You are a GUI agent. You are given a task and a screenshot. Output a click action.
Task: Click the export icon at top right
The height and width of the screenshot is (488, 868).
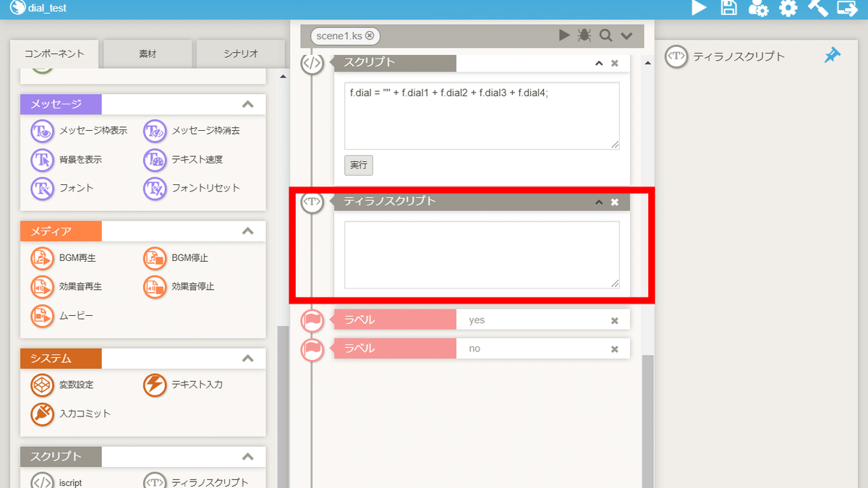[x=847, y=9]
